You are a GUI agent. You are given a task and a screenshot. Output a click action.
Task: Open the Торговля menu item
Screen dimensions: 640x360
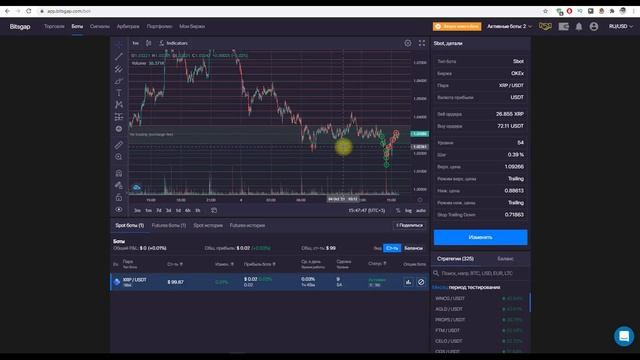(x=54, y=26)
